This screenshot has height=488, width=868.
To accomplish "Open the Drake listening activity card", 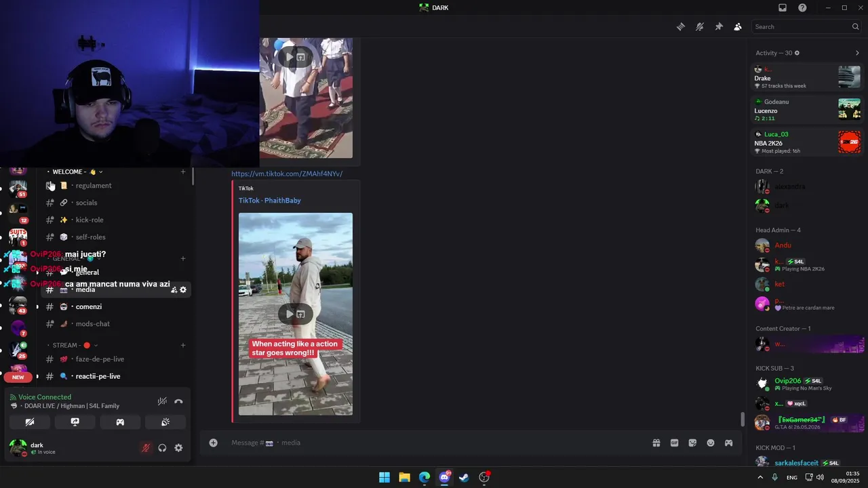I will (x=807, y=77).
